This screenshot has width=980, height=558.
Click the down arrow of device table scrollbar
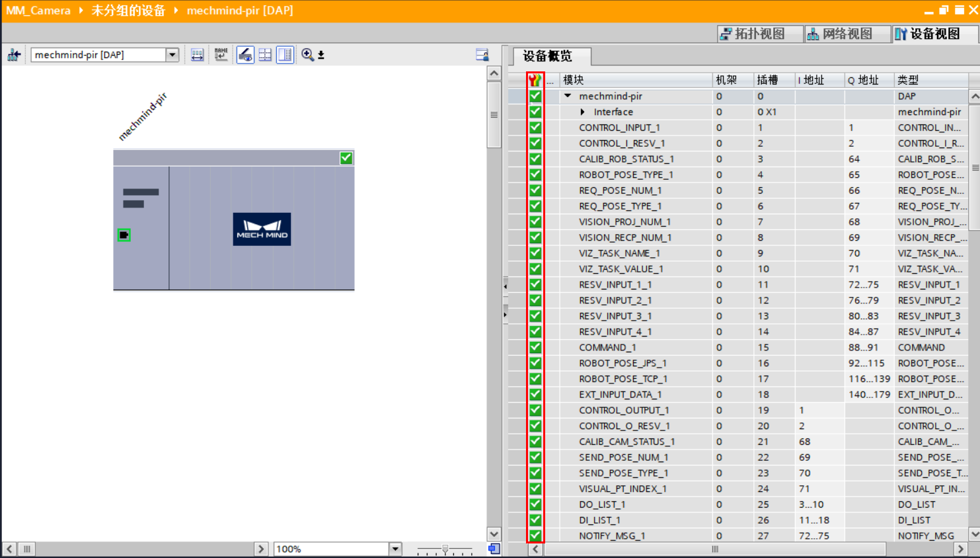pos(975,534)
